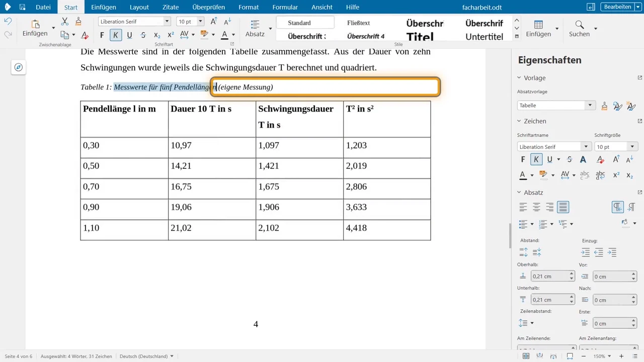This screenshot has height=362, width=644.
Task: Click the clone formatting paintbrush in ribbon
Action: point(78,22)
